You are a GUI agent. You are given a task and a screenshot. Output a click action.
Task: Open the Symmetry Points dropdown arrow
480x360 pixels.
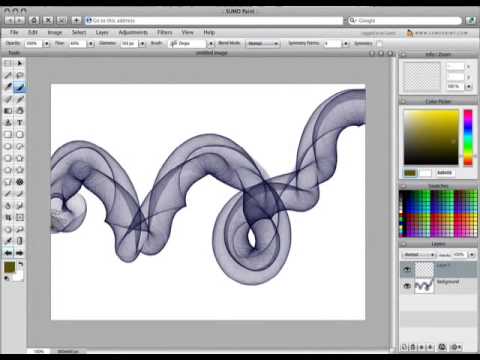pyautogui.click(x=345, y=44)
